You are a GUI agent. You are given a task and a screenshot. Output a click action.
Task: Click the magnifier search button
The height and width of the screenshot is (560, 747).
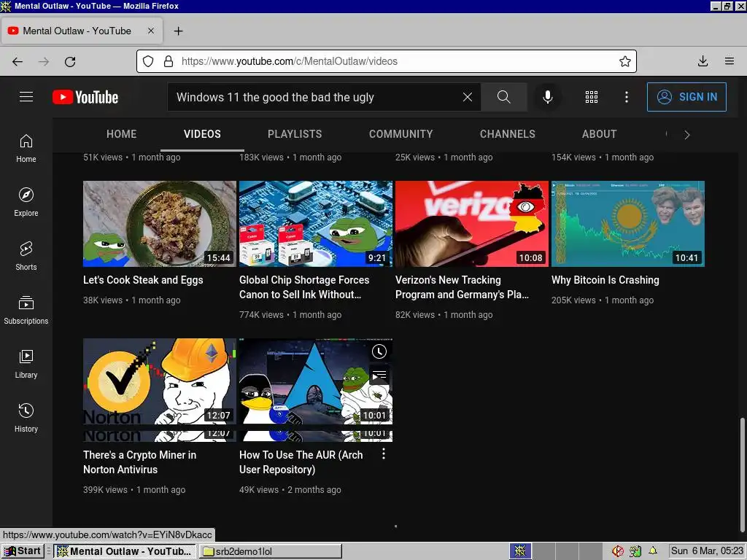coord(503,97)
